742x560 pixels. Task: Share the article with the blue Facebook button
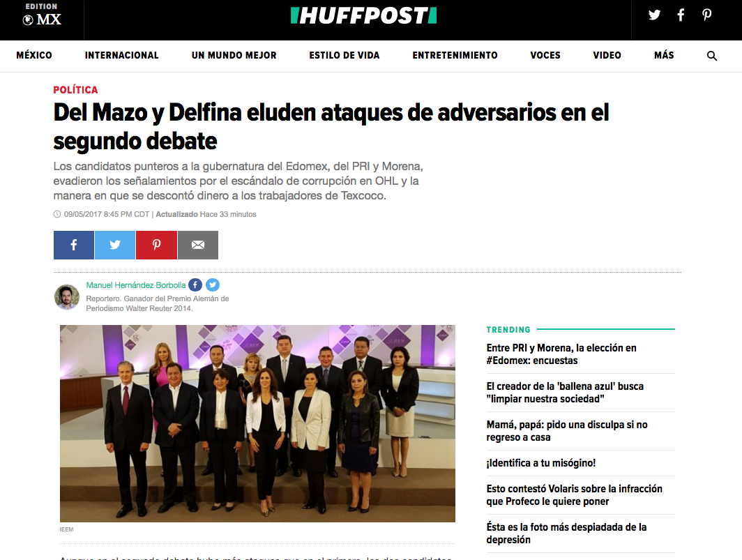(x=74, y=245)
